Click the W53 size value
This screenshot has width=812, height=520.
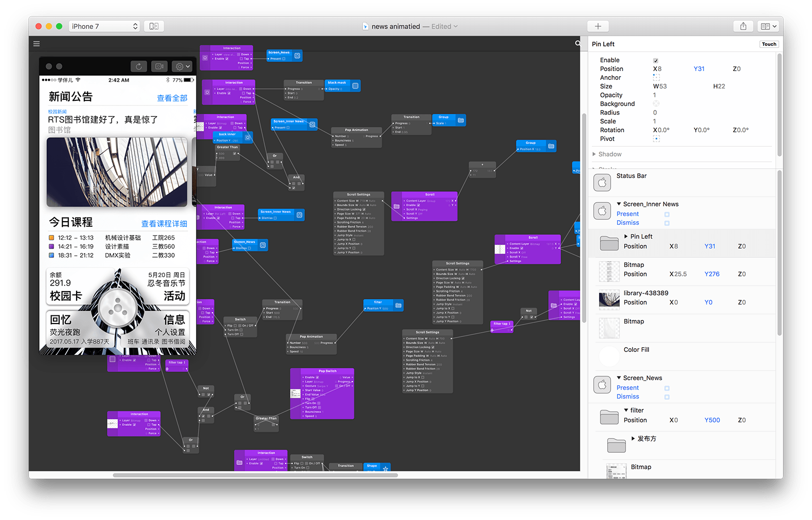point(660,86)
